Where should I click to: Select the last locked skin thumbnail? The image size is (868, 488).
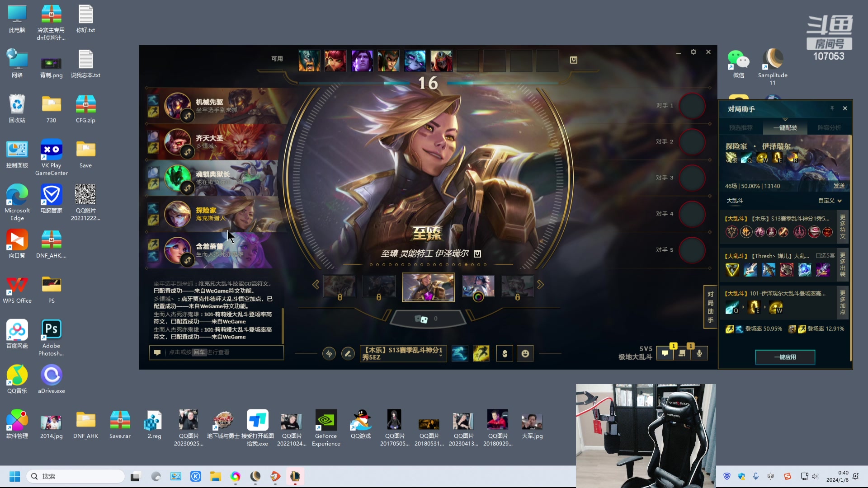tap(517, 286)
